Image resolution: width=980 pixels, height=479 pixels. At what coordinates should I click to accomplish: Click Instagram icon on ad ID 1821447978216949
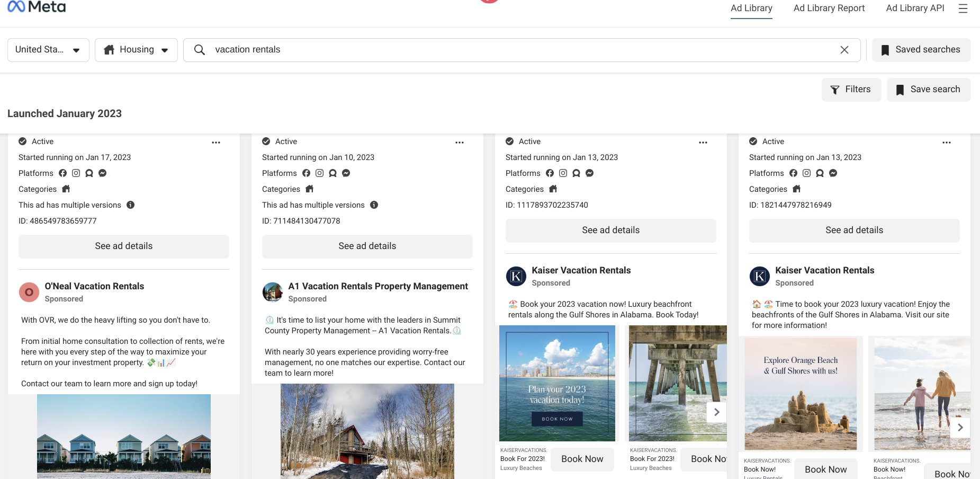point(807,173)
